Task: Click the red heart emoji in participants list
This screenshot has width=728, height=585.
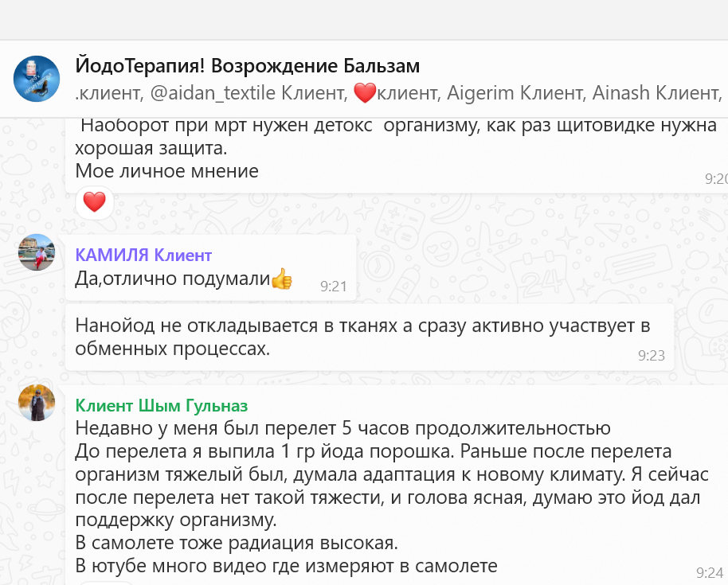Action: tap(364, 93)
